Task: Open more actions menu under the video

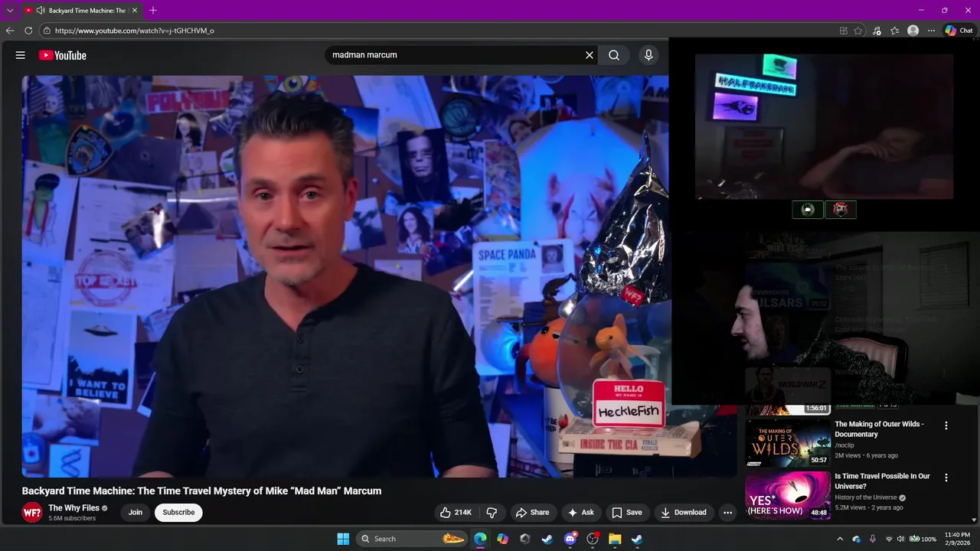Action: 728,513
